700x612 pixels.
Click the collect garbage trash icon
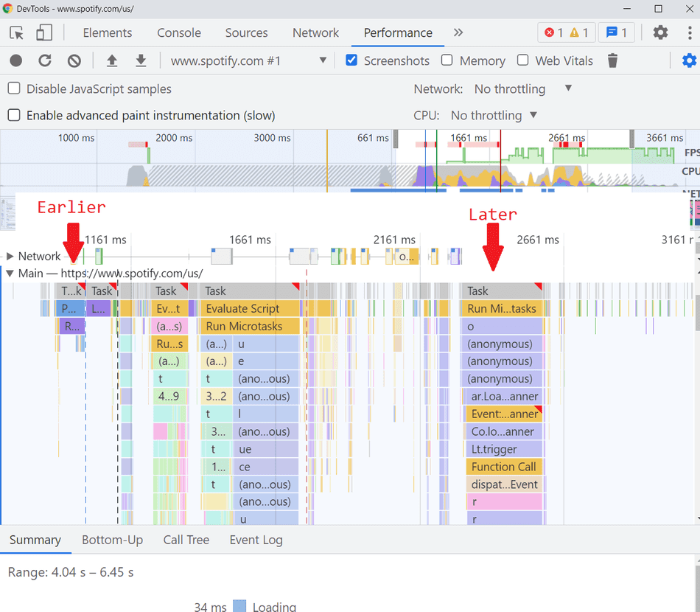[x=612, y=61]
